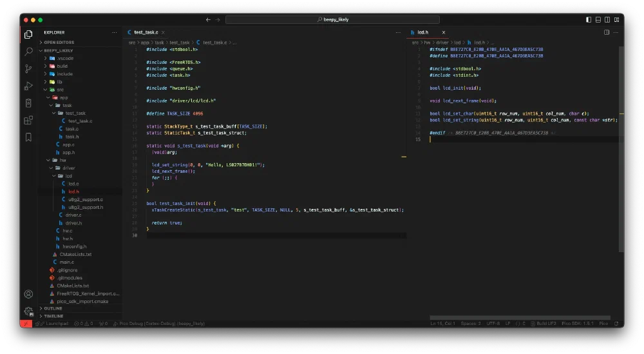Expand the build folder
The image size is (644, 354).
tap(62, 66)
